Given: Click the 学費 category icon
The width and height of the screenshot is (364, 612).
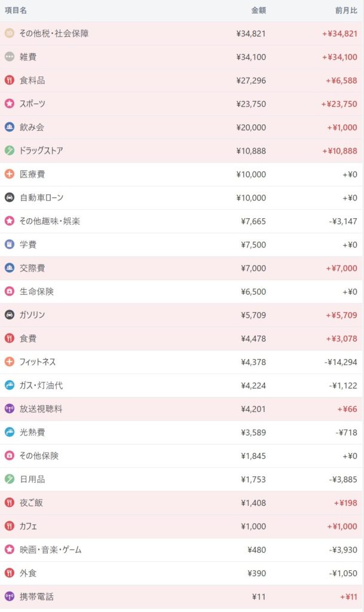Looking at the screenshot, I should [x=10, y=244].
